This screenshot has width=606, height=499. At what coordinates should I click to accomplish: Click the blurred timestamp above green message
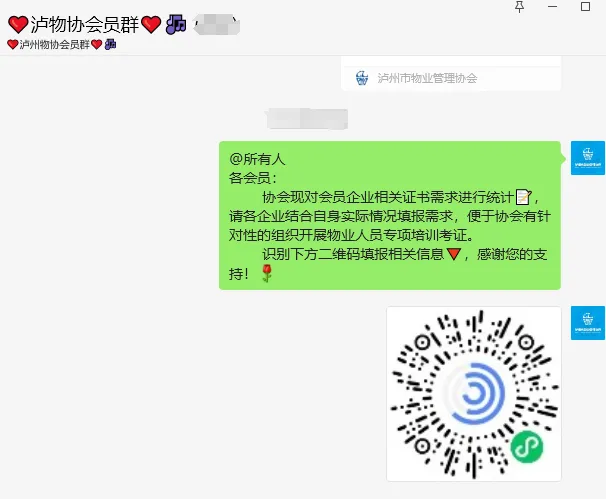pyautogui.click(x=307, y=119)
